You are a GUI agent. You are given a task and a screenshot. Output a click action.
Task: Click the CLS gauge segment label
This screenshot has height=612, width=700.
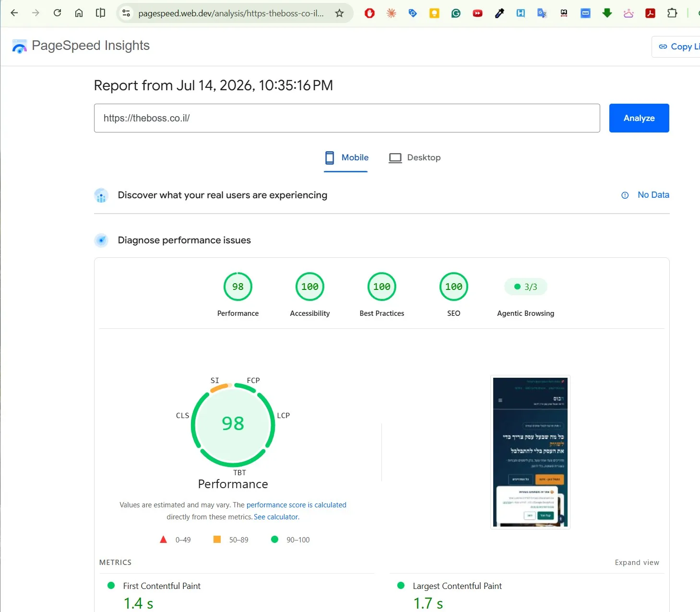pyautogui.click(x=183, y=416)
